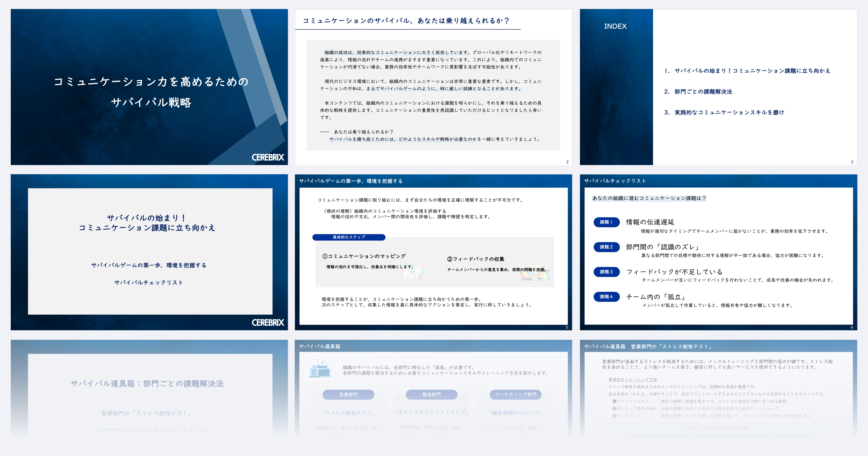Click page number 3 on the INDEX slide

tap(852, 162)
